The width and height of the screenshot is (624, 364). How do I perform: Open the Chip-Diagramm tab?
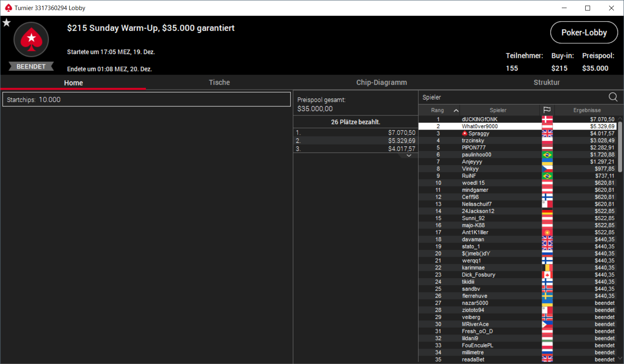[381, 82]
